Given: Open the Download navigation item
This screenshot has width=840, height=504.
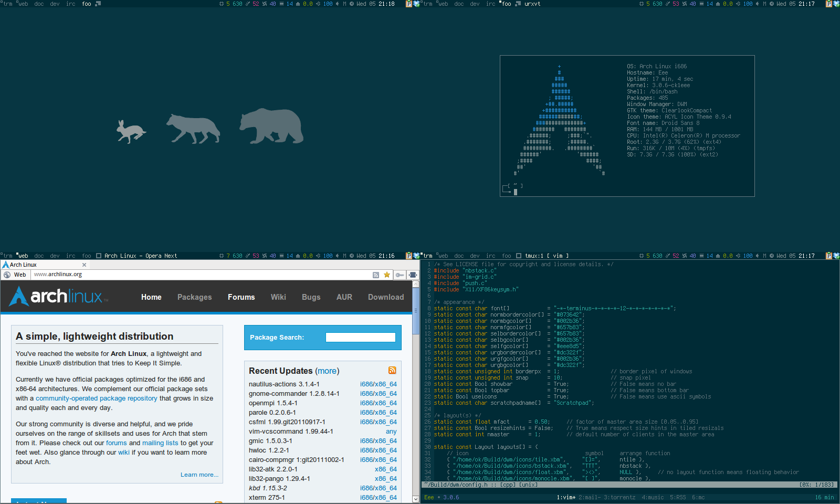Looking at the screenshot, I should pos(386,297).
